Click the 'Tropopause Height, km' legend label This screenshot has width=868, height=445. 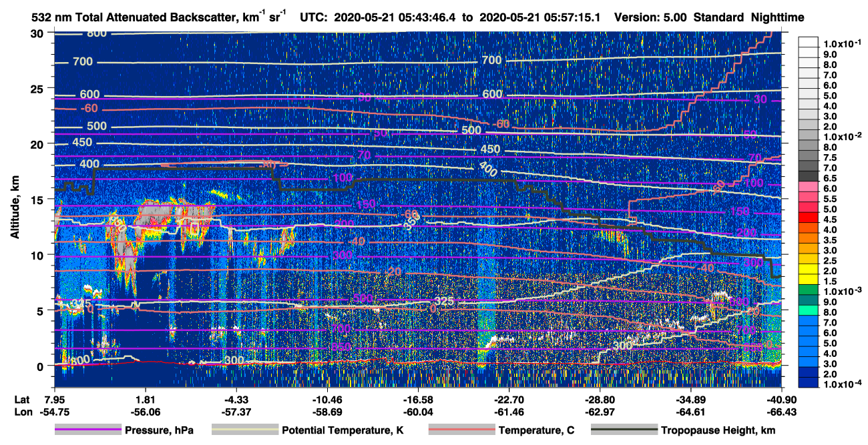tap(718, 430)
